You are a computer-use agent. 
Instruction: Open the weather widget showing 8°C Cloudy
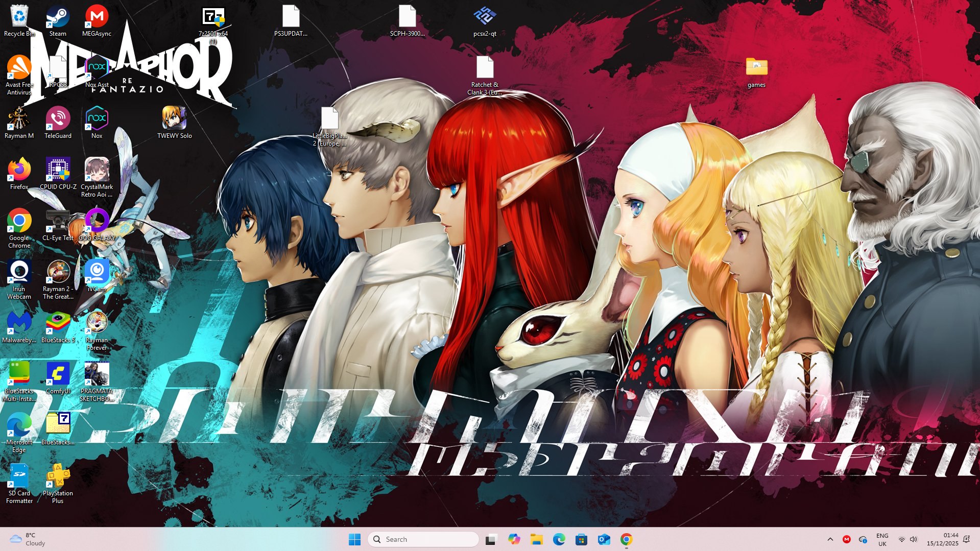coord(28,539)
